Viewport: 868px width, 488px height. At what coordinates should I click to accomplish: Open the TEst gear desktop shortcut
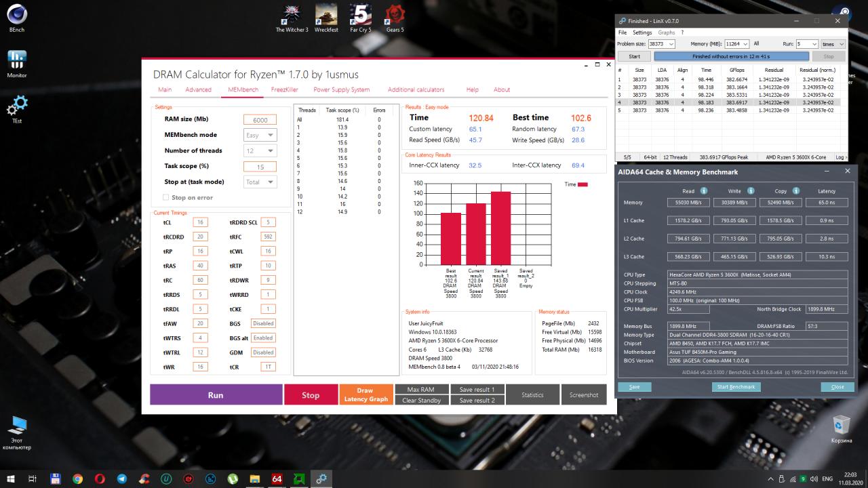[x=17, y=108]
